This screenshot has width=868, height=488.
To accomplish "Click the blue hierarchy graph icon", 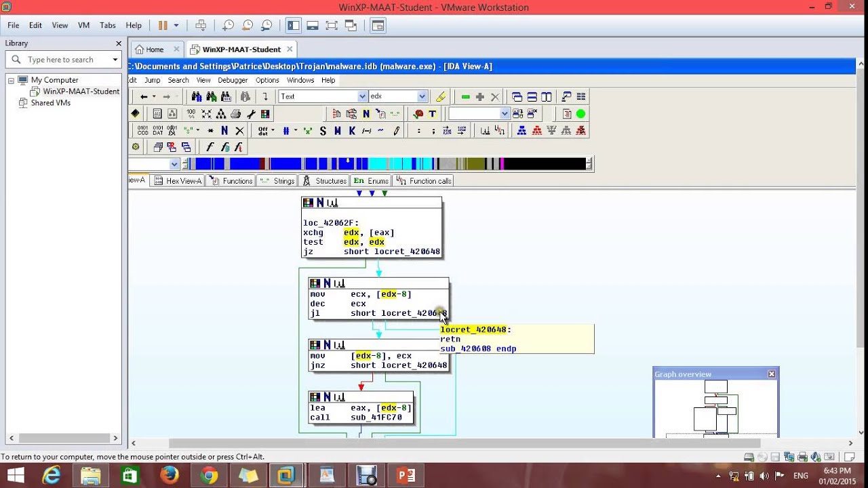I will [521, 131].
